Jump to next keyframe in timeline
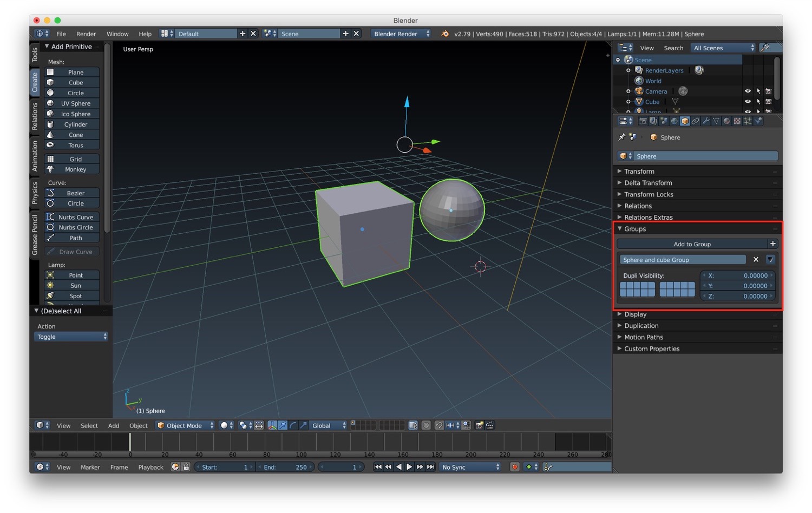 [420, 467]
